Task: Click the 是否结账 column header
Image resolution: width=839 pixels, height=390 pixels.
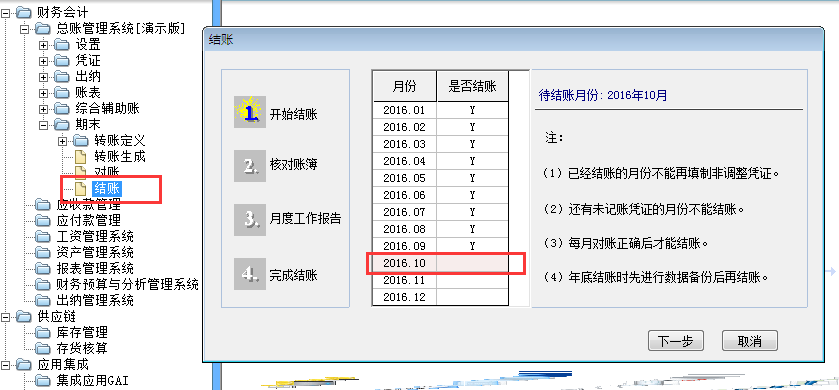Action: [472, 86]
